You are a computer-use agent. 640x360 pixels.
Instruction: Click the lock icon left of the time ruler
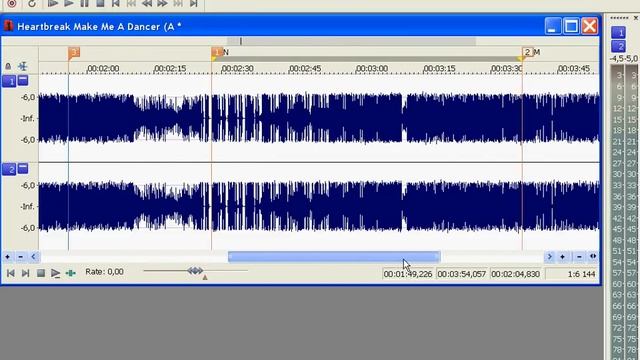tap(8, 66)
